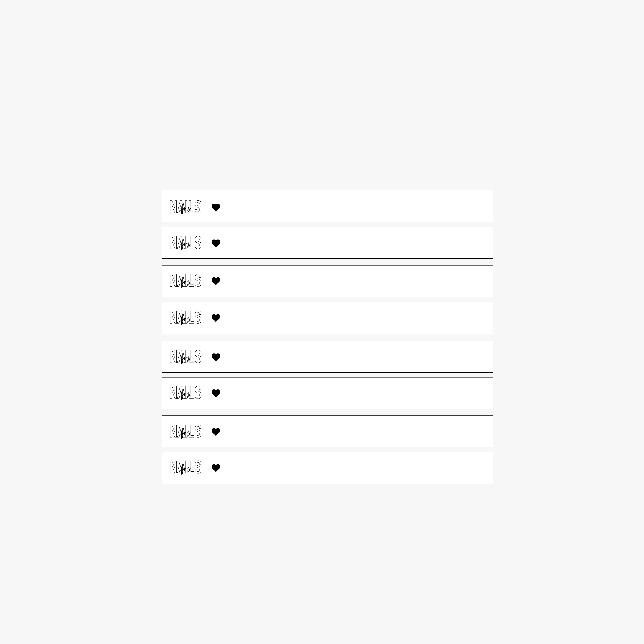Select the heart in the seventh strip
The height and width of the screenshot is (644, 644).
point(216,432)
